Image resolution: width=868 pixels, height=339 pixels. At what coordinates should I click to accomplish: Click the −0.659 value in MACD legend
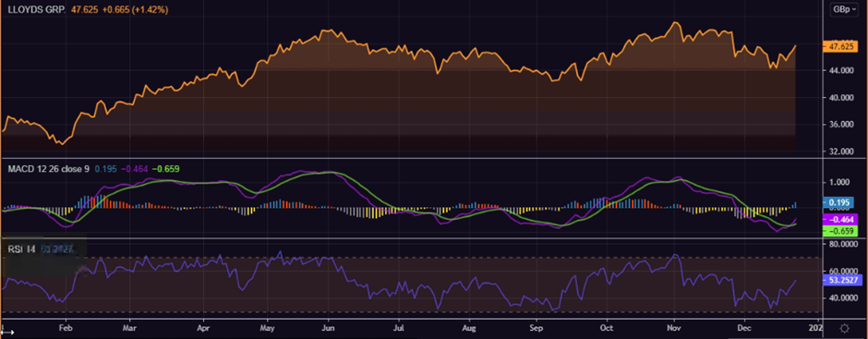[166, 168]
